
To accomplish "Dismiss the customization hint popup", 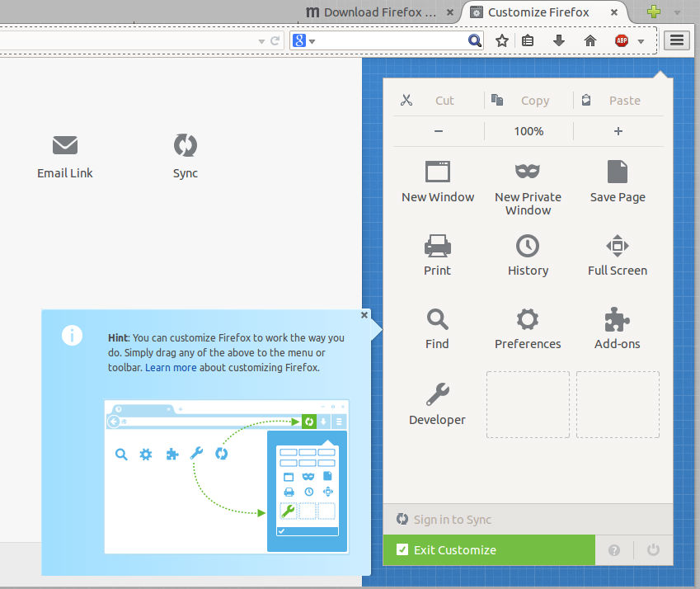I will pos(364,314).
